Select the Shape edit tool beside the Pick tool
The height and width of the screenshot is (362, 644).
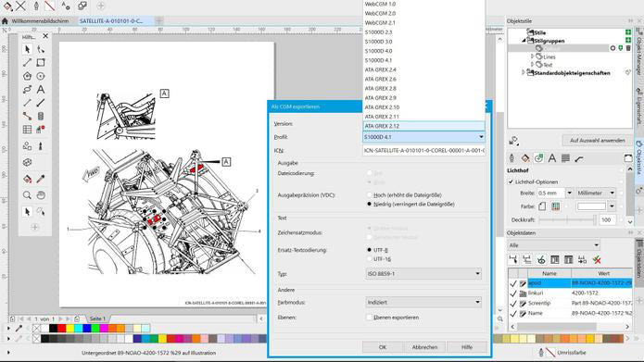41,49
